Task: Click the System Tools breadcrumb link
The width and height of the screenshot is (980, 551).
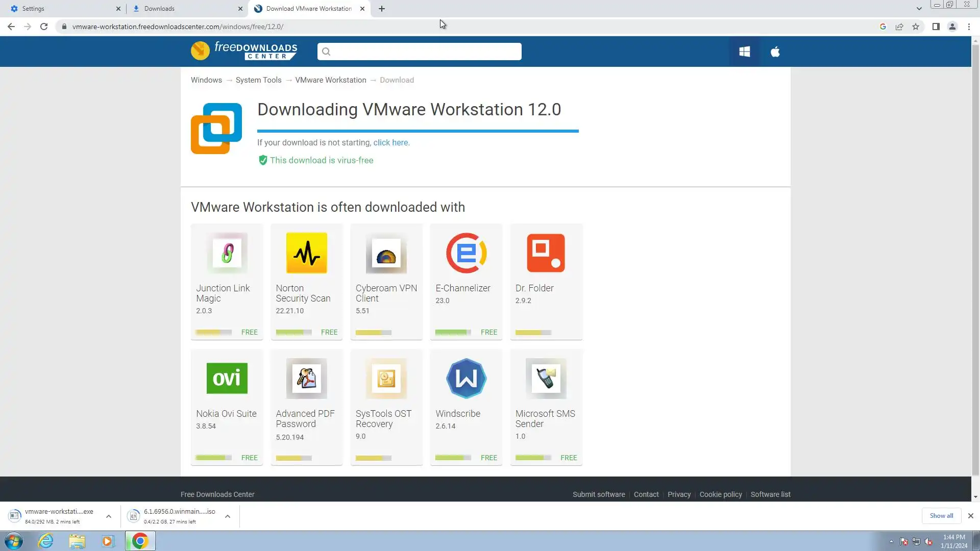Action: (258, 80)
